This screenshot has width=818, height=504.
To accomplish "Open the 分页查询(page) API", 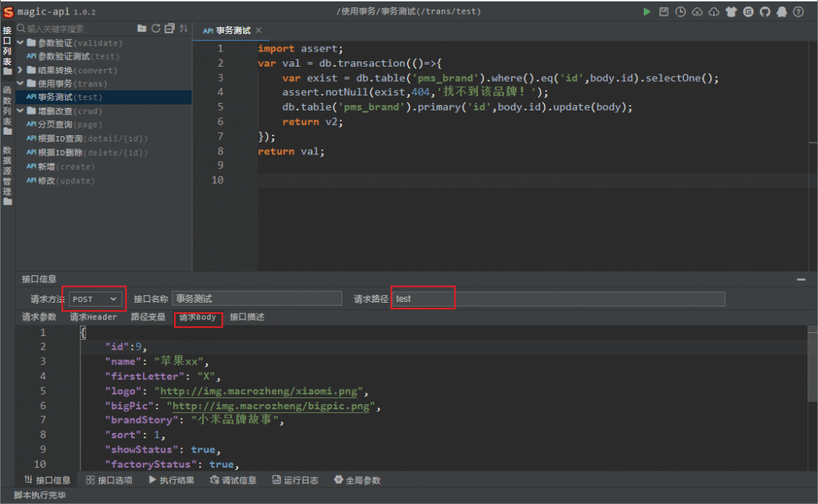I will pos(104,124).
